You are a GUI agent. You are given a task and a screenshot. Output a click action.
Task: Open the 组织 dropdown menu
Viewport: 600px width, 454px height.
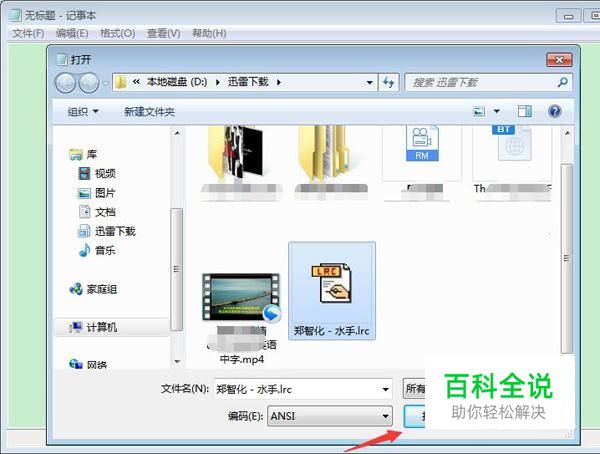83,112
